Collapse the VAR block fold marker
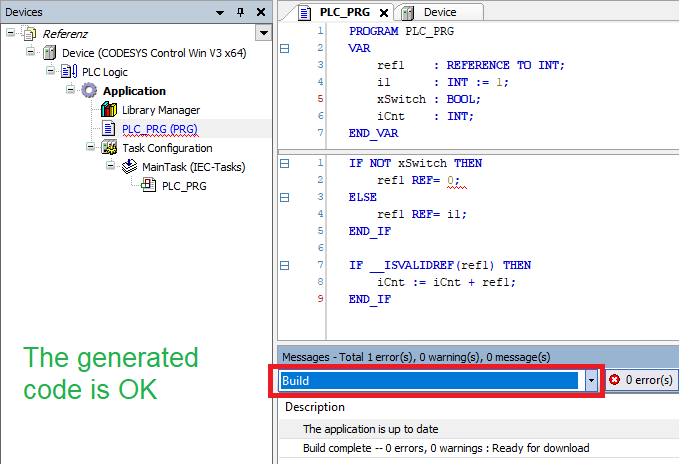Image resolution: width=679 pixels, height=464 pixels. 285,48
